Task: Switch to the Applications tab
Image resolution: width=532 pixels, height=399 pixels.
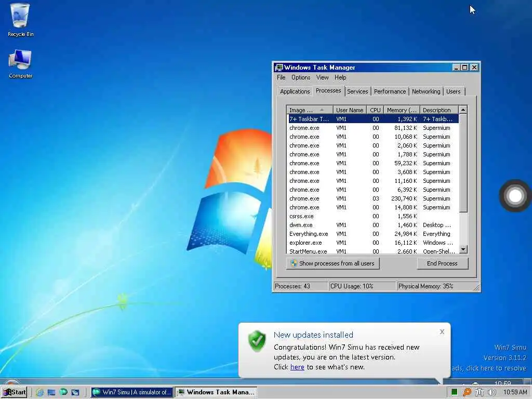Action: click(x=295, y=91)
